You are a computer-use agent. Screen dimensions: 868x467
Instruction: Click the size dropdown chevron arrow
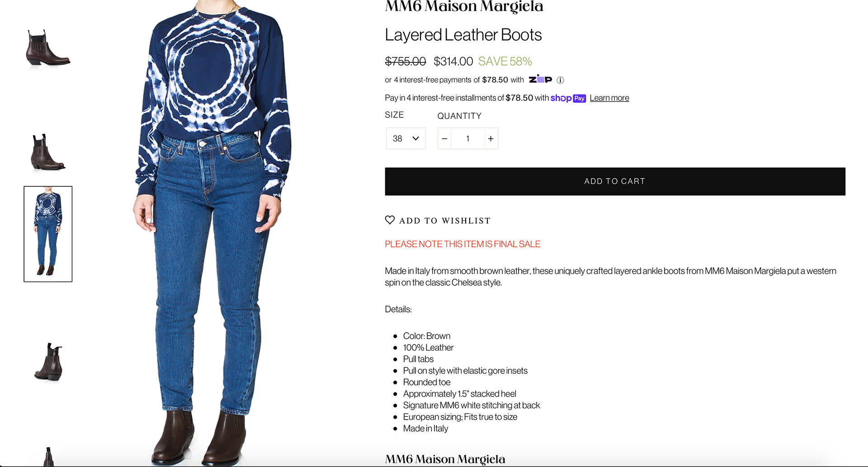pyautogui.click(x=416, y=138)
